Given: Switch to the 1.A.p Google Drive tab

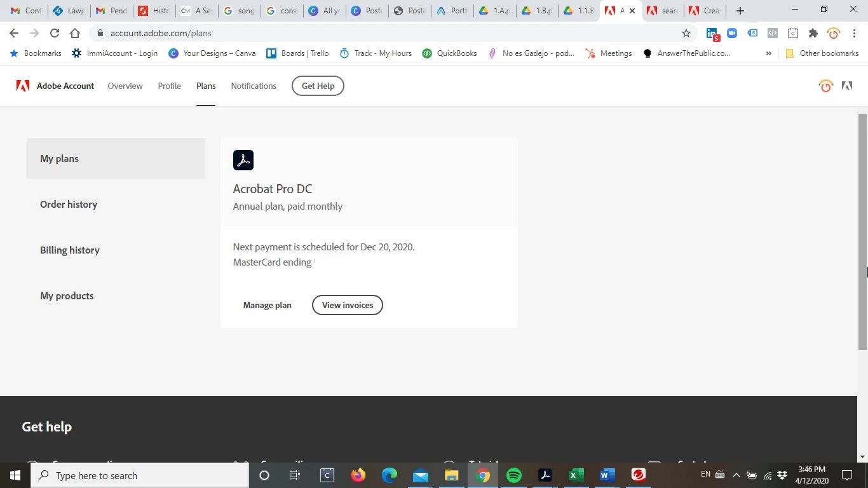Looking at the screenshot, I should coord(494,11).
